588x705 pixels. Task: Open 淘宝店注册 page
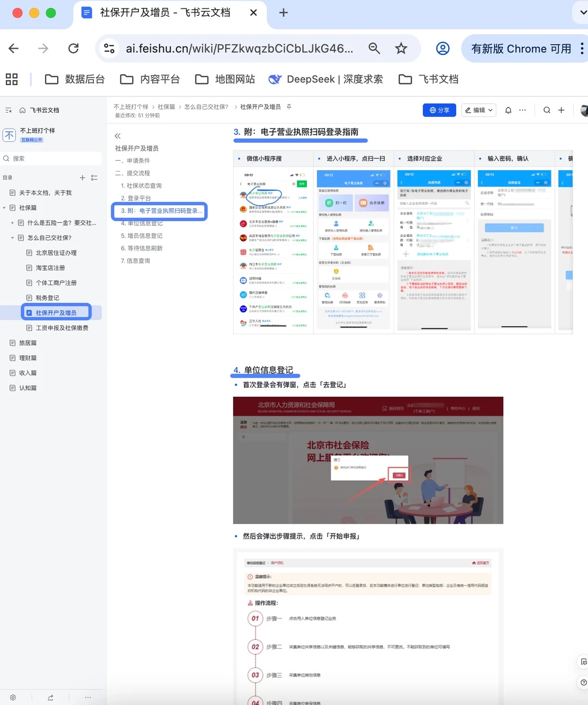[50, 268]
